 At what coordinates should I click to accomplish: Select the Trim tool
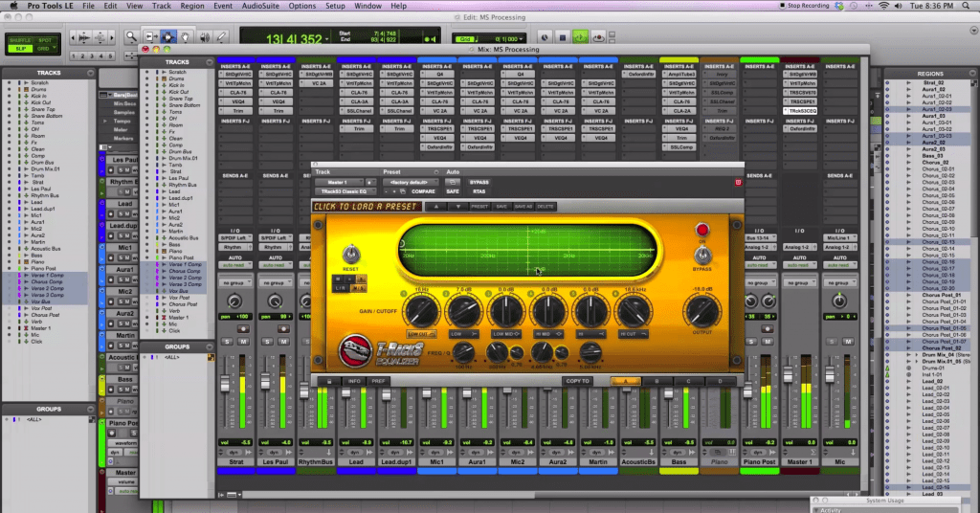click(x=150, y=37)
